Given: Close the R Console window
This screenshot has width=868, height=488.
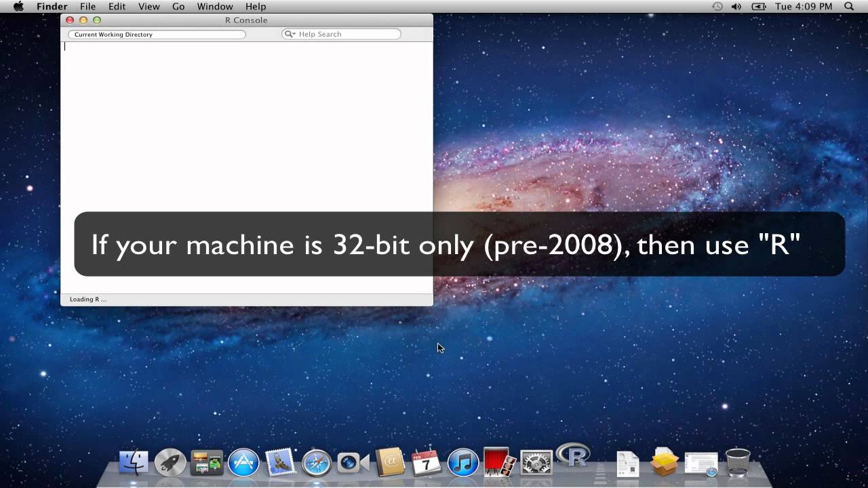Looking at the screenshot, I should [x=70, y=20].
